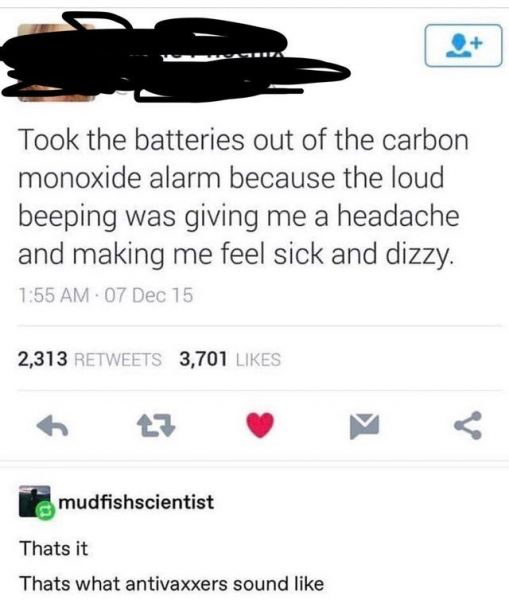
Task: Click mudfishscientist's avatar thumbnail
Action: (34, 501)
